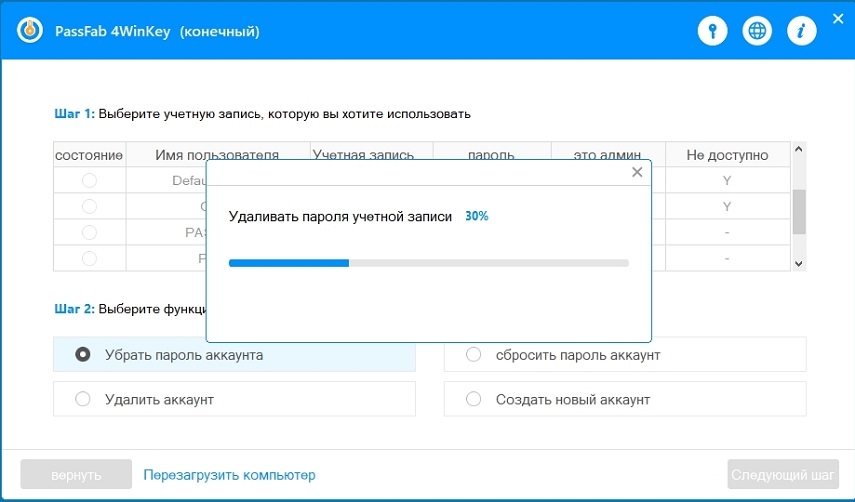Viewport: 855px width, 502px height.
Task: Select "Убрать пароль аккаунта" option
Action: (x=83, y=355)
